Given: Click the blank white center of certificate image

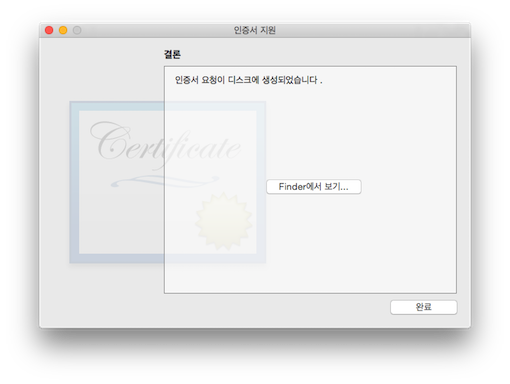Looking at the screenshot, I should point(133,217).
